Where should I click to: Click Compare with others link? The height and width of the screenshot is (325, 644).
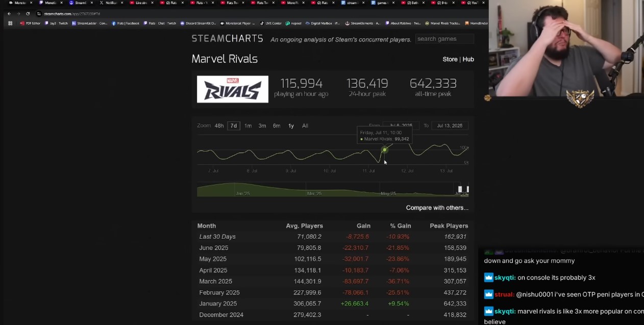point(437,208)
